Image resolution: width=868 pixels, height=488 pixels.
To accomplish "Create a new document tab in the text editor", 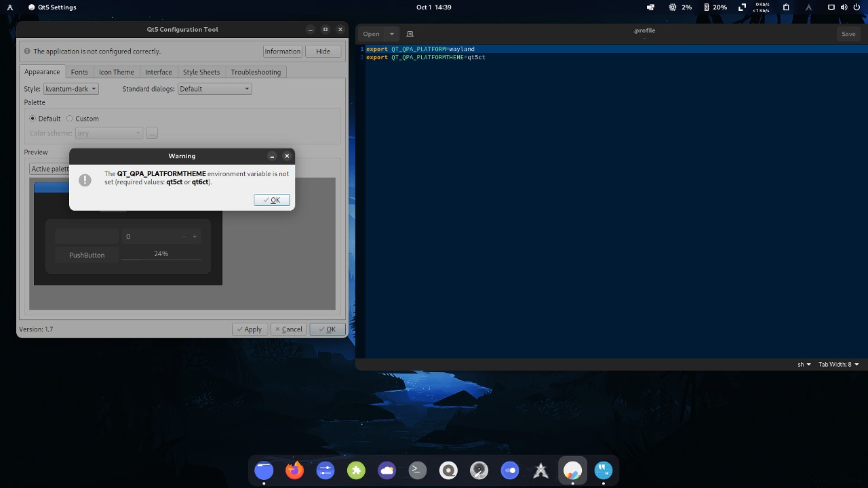I will 410,33.
